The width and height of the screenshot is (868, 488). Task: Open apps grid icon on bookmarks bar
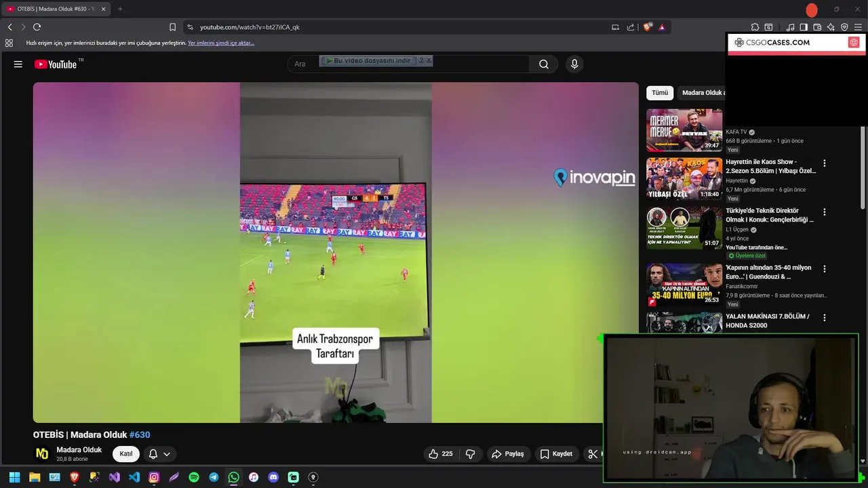9,43
